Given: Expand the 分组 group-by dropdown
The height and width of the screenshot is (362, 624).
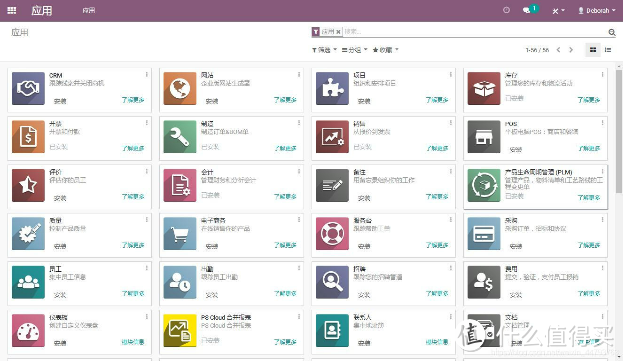Looking at the screenshot, I should point(354,50).
